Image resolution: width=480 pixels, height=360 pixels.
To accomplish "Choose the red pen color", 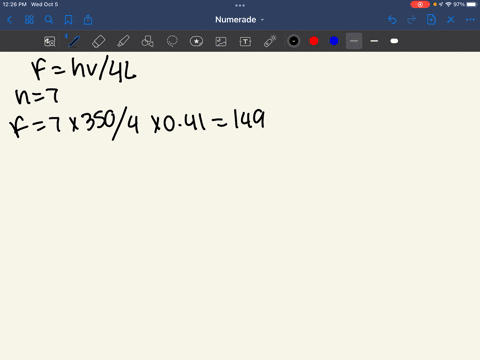I will coord(314,41).
